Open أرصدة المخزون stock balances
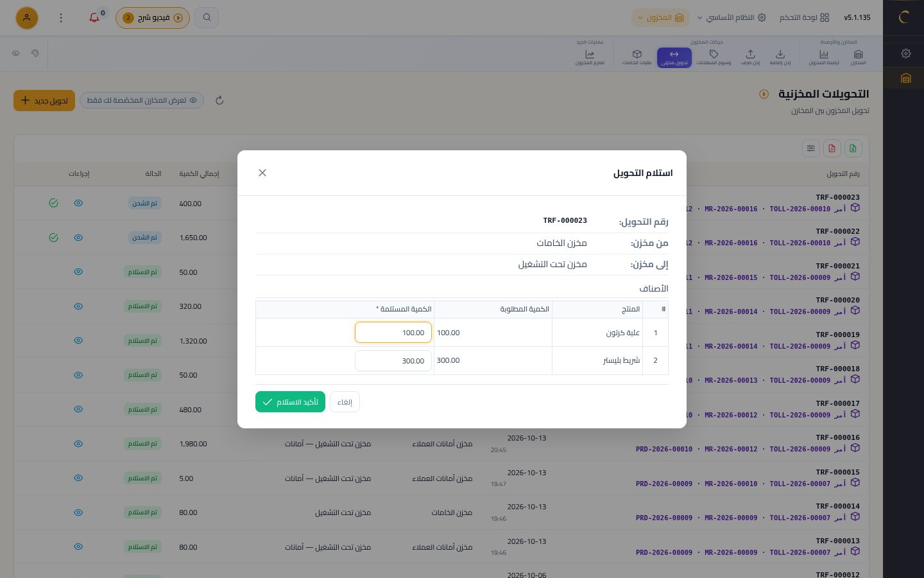 point(824,57)
